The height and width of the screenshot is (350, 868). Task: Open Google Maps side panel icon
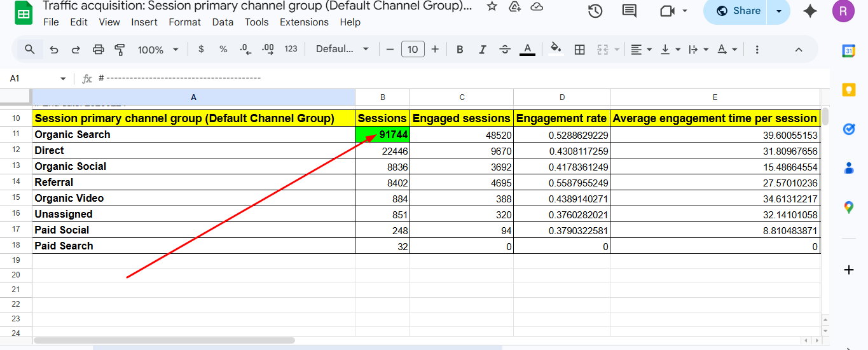point(848,207)
